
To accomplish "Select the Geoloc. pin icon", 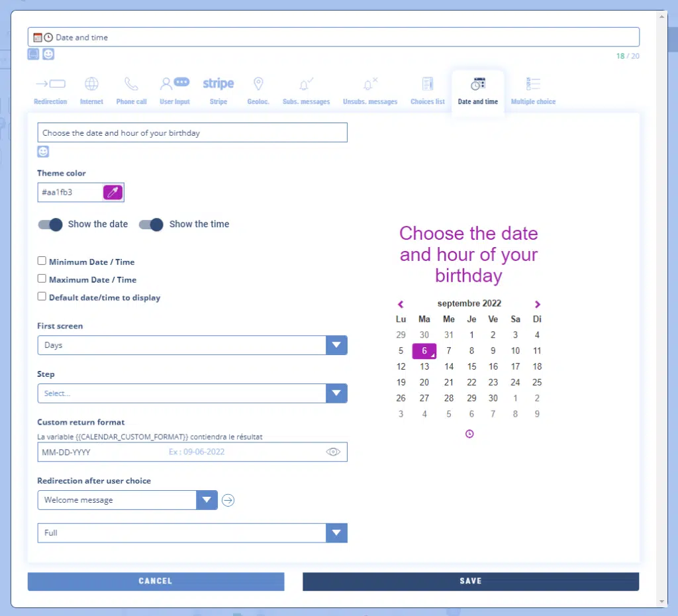I will 258,84.
